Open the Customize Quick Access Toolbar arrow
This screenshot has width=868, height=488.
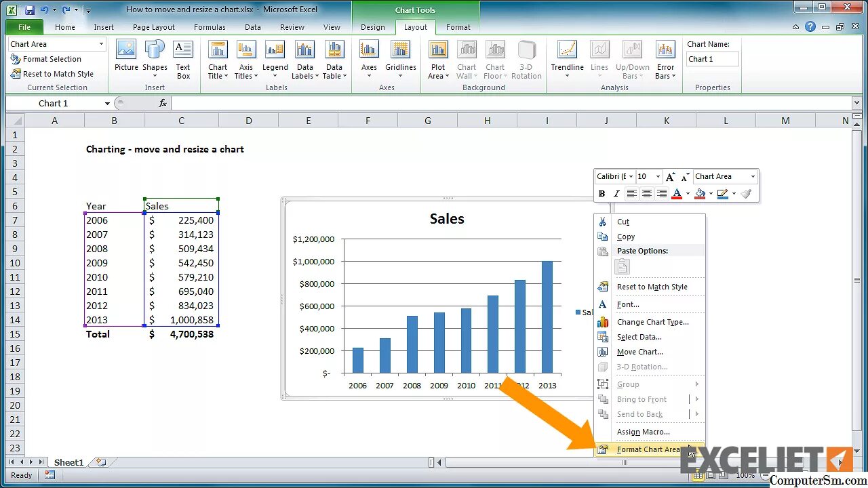[x=88, y=11]
